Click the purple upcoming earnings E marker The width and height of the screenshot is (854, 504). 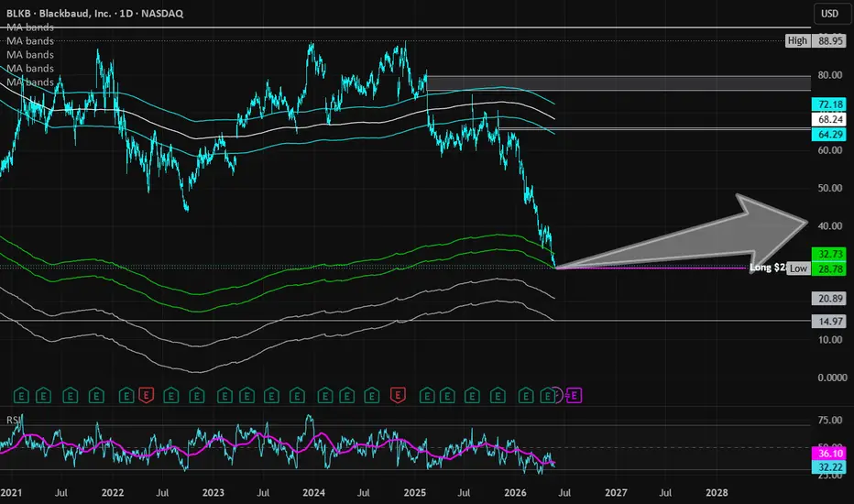[574, 395]
